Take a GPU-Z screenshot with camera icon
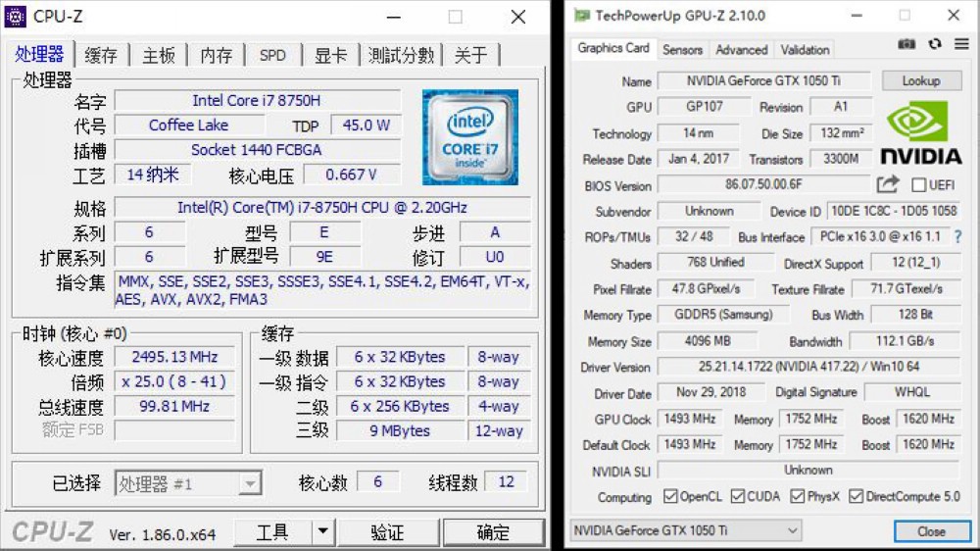Screen dimensions: 980x551 coord(907,44)
